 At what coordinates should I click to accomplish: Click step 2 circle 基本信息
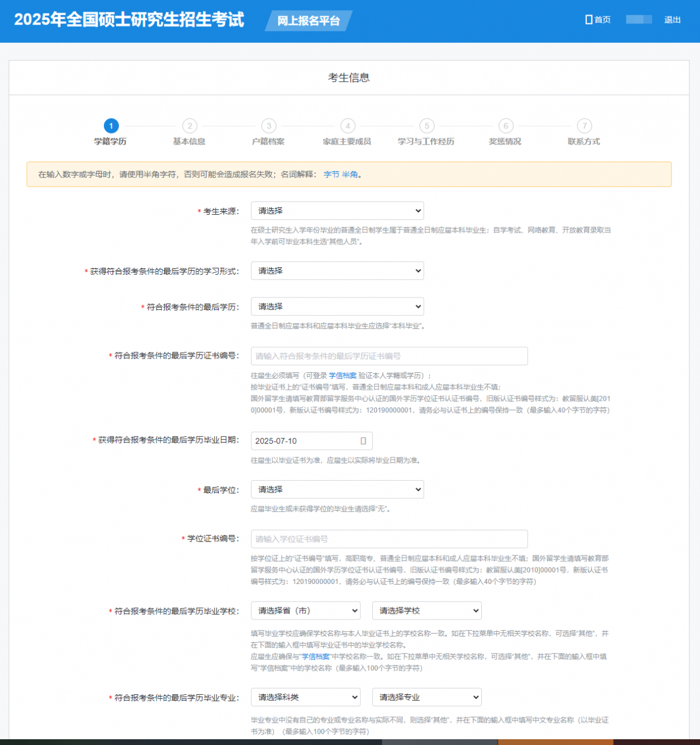190,126
